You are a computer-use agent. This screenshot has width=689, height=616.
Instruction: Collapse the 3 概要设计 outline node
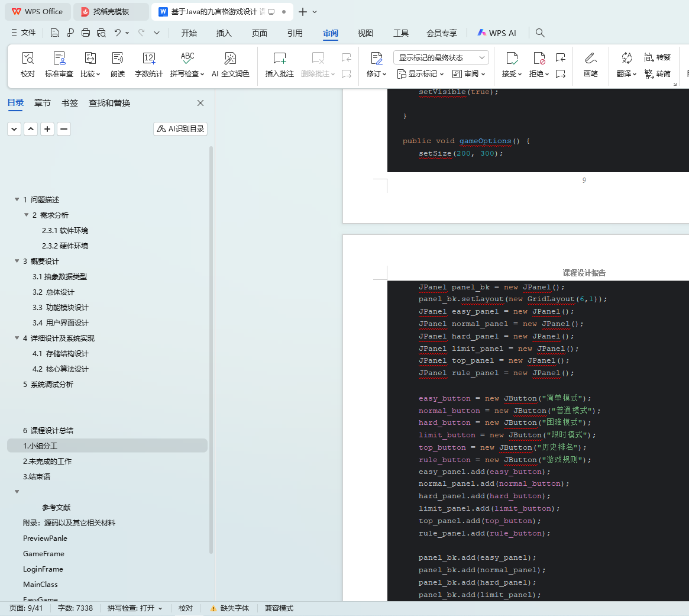coord(17,261)
